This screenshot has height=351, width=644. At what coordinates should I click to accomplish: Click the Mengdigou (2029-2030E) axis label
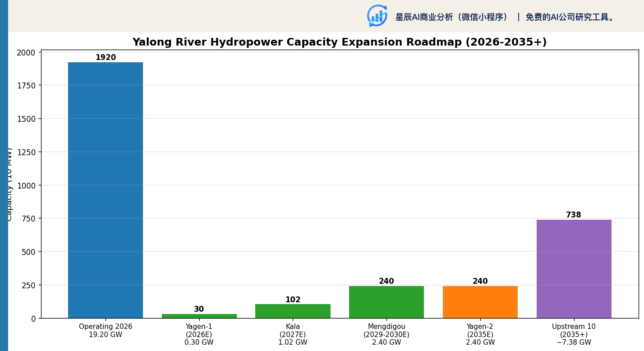[386, 334]
